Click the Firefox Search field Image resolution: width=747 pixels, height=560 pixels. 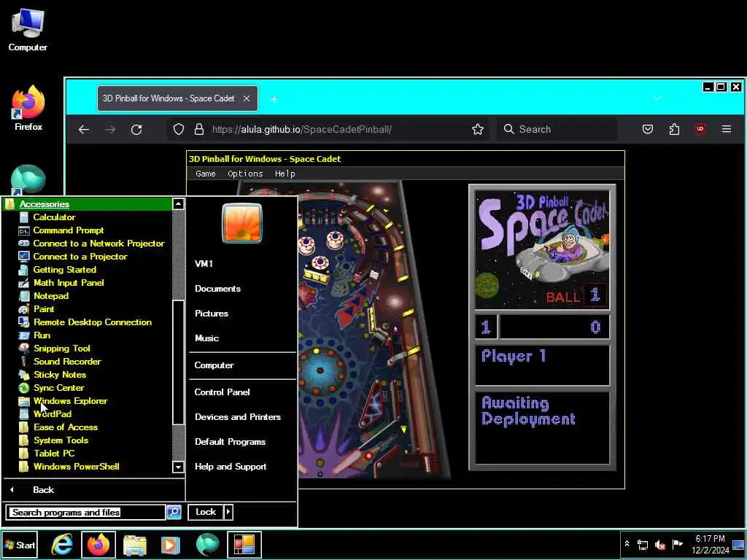click(x=557, y=130)
